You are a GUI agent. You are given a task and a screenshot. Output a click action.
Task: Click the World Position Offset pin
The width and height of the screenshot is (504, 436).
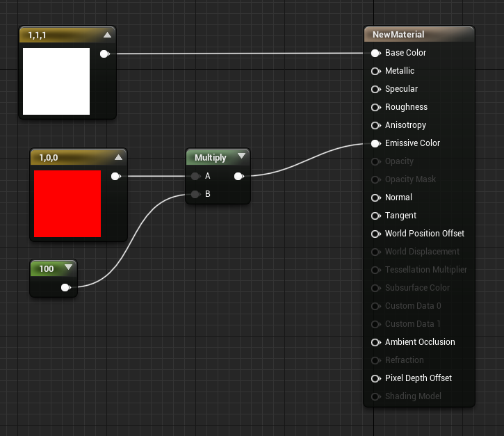click(x=376, y=234)
